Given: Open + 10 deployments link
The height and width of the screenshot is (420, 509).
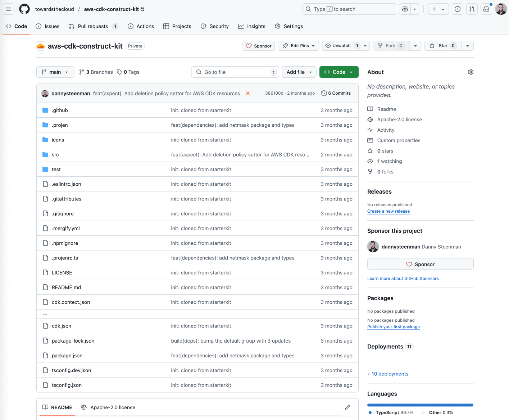Looking at the screenshot, I should [x=388, y=374].
